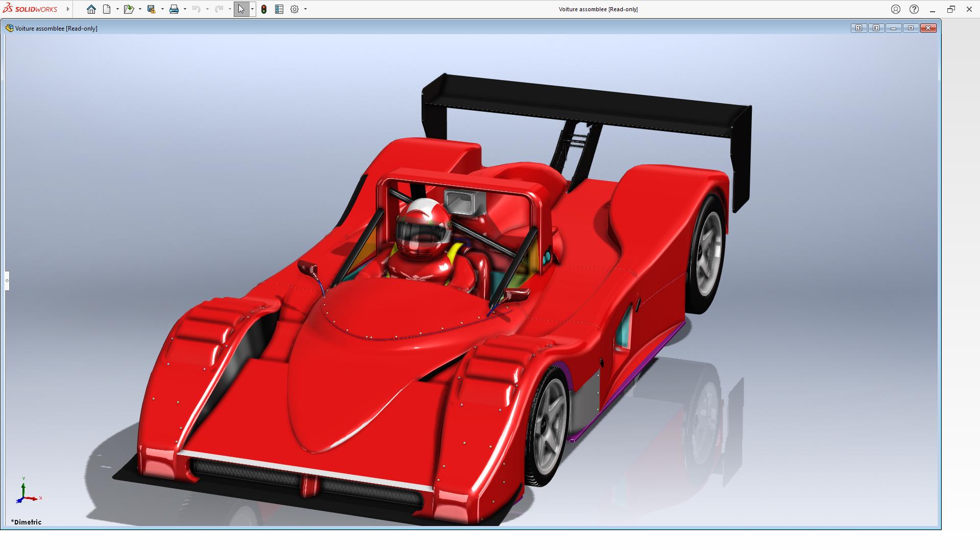
Task: Click the Open file folder icon
Action: [128, 9]
